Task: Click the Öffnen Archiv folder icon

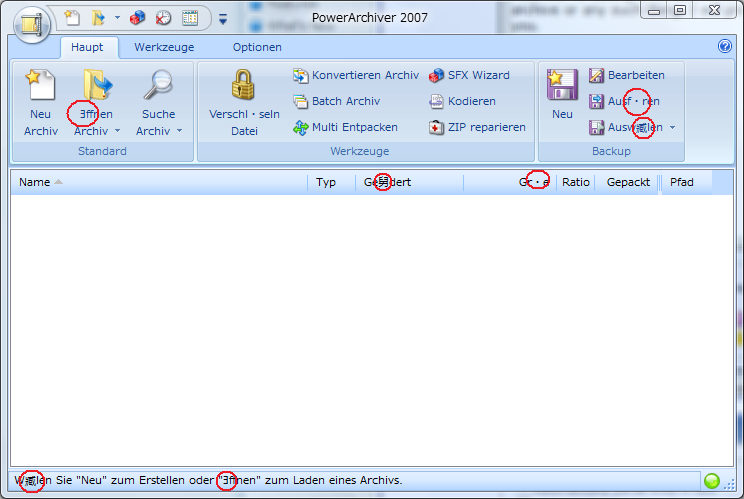Action: (x=97, y=85)
